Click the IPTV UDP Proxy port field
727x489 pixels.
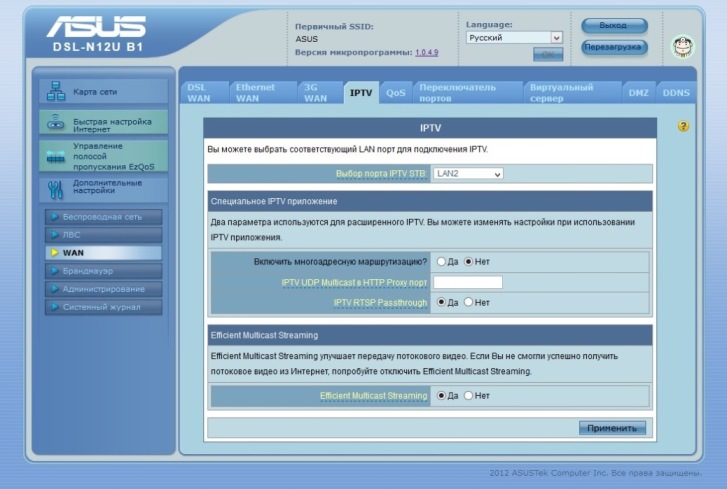tap(467, 282)
